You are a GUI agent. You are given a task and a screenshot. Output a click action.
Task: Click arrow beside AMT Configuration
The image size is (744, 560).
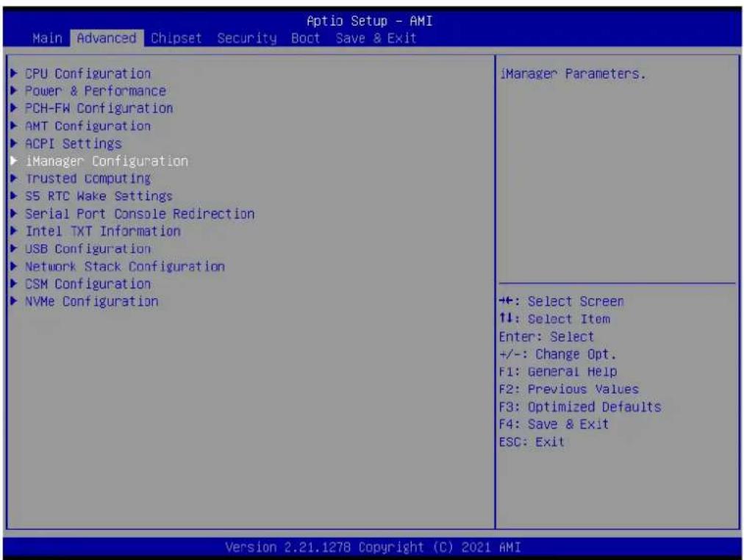(14, 126)
